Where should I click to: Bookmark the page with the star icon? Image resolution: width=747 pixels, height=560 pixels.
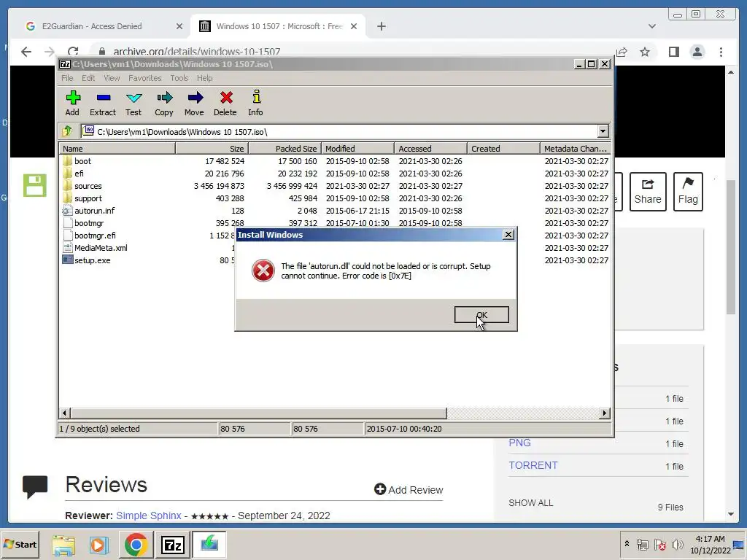(x=645, y=52)
